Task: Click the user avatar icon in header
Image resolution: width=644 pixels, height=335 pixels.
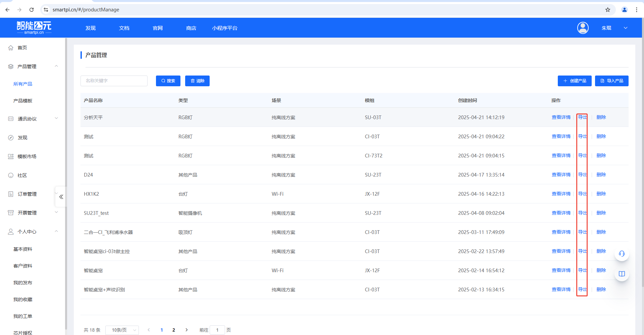Action: tap(583, 28)
